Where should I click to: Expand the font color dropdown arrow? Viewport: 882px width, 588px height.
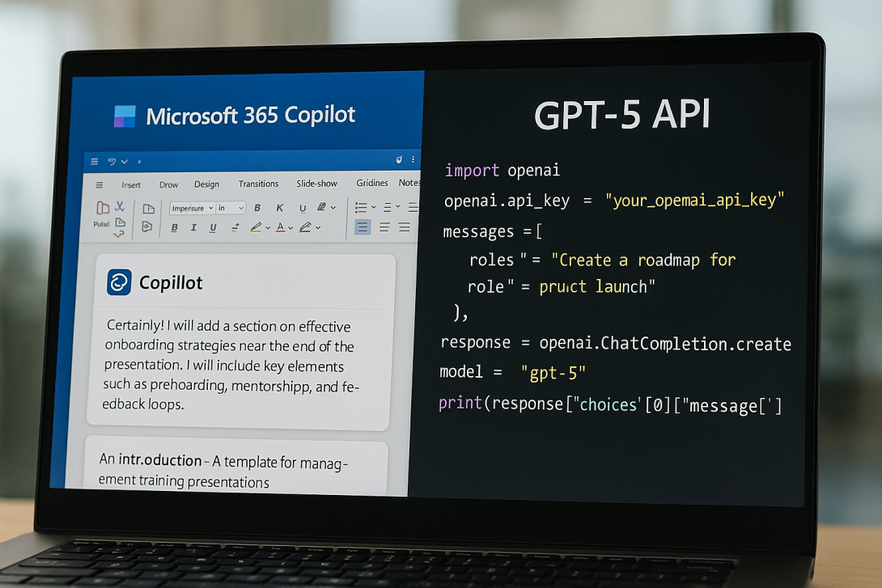290,227
